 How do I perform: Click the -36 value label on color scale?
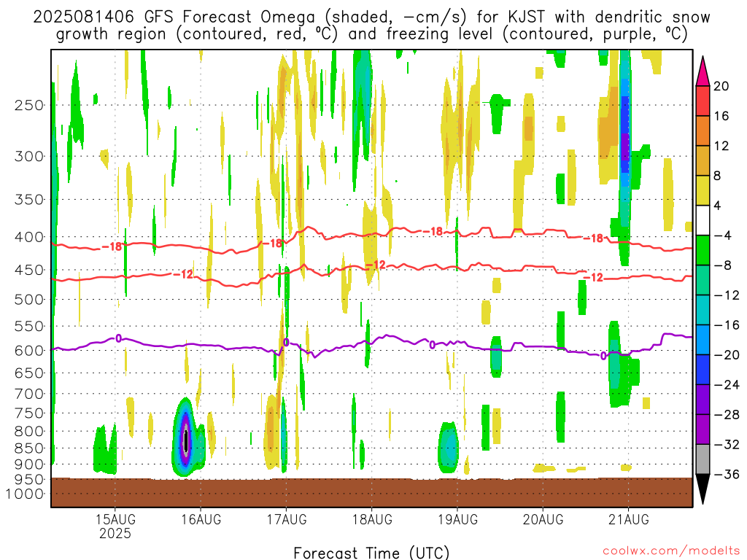coord(727,474)
